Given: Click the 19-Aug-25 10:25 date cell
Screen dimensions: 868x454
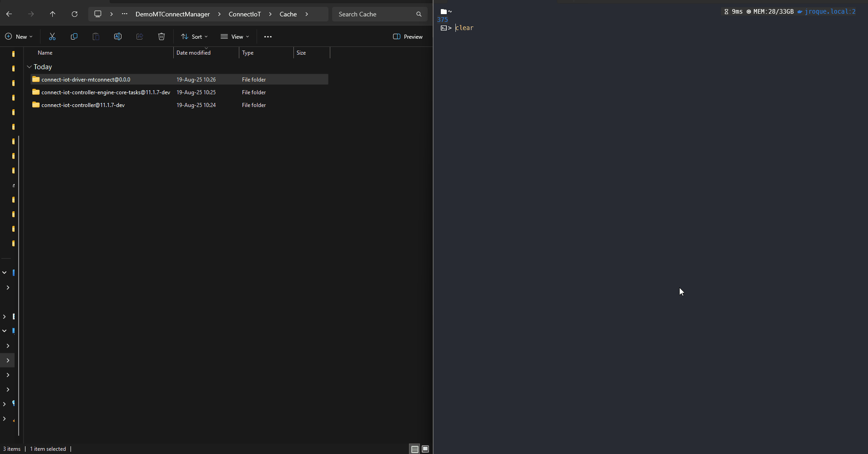Looking at the screenshot, I should coord(196,92).
